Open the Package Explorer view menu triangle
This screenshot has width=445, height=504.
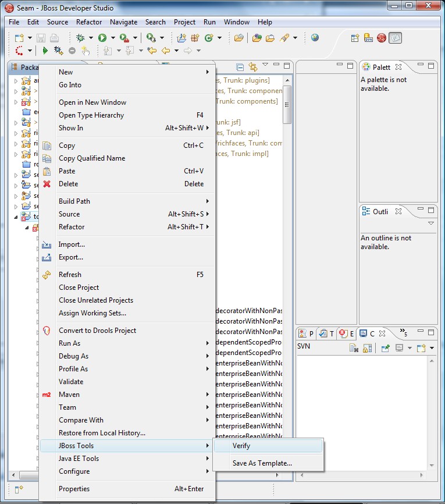click(265, 65)
